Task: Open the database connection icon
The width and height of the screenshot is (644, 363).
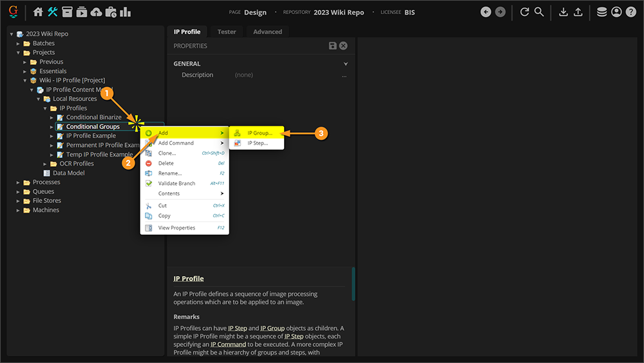Action: pos(601,12)
